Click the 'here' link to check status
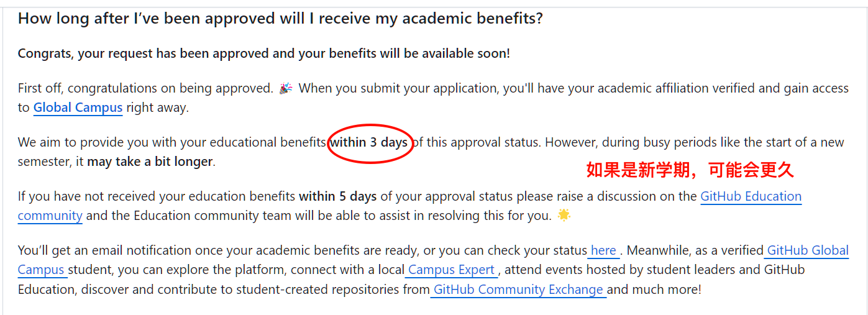868x315 pixels. point(603,250)
